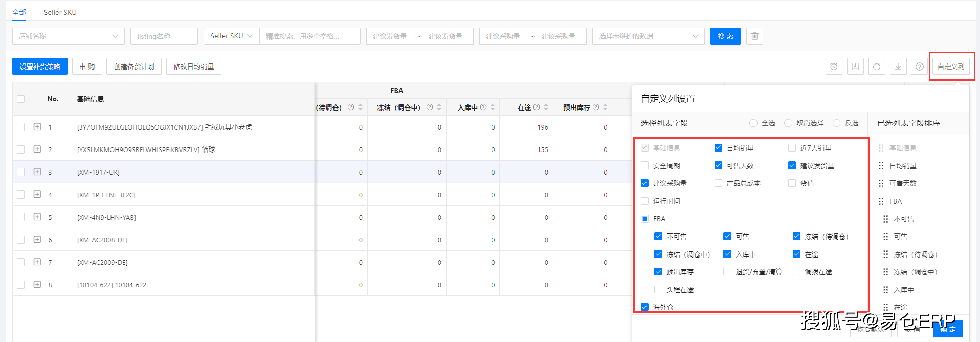This screenshot has height=342, width=980.
Task: Click the 创建备货计划 button
Action: (x=134, y=67)
